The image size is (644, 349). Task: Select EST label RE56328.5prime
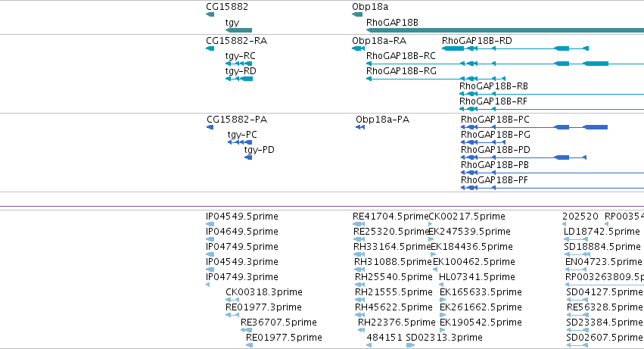click(x=605, y=308)
